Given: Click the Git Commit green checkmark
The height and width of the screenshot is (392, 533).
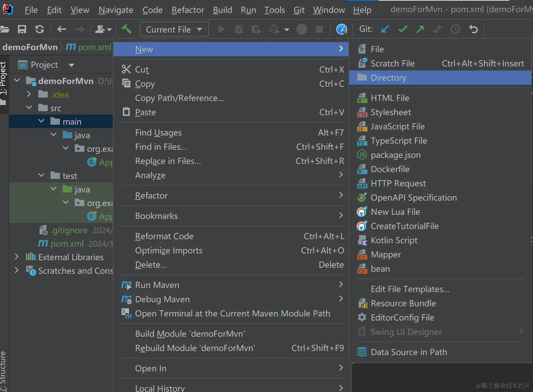Looking at the screenshot, I should coord(403,29).
